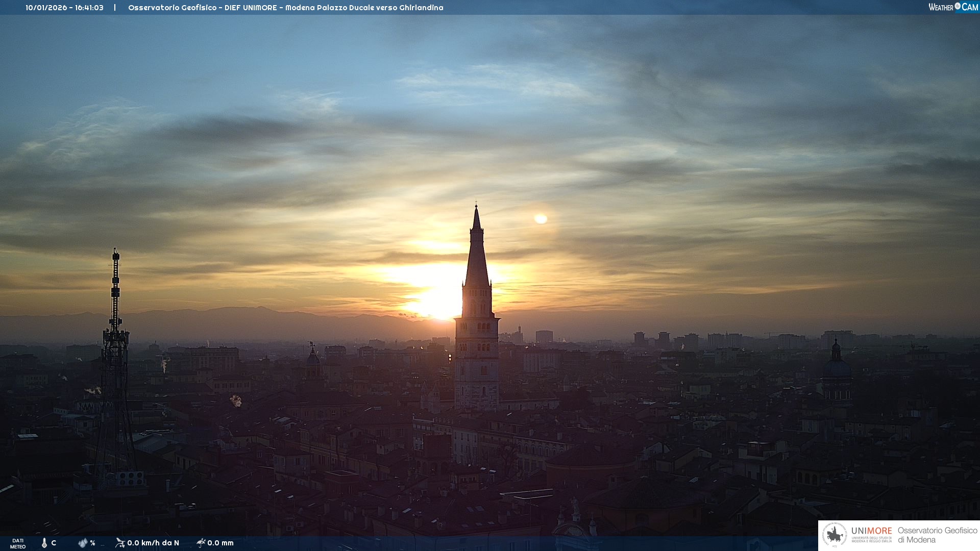The height and width of the screenshot is (551, 980).
Task: Click the 0.0 km/h da N wind reading
Action: [x=153, y=543]
